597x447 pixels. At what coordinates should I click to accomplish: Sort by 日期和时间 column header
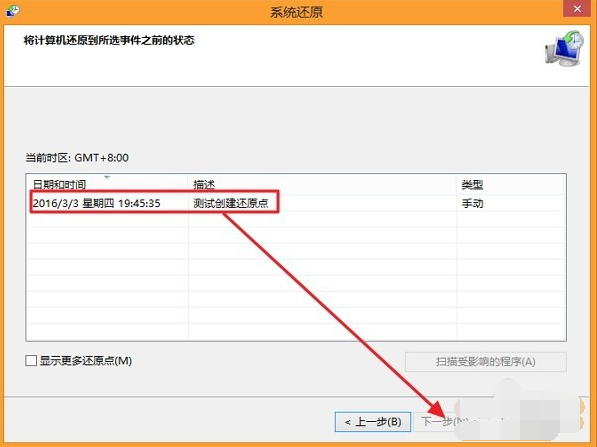click(108, 184)
